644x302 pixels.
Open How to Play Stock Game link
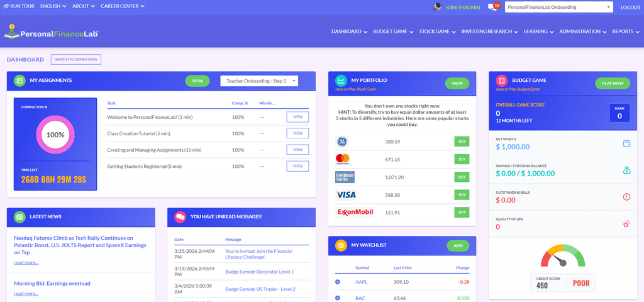356,89
